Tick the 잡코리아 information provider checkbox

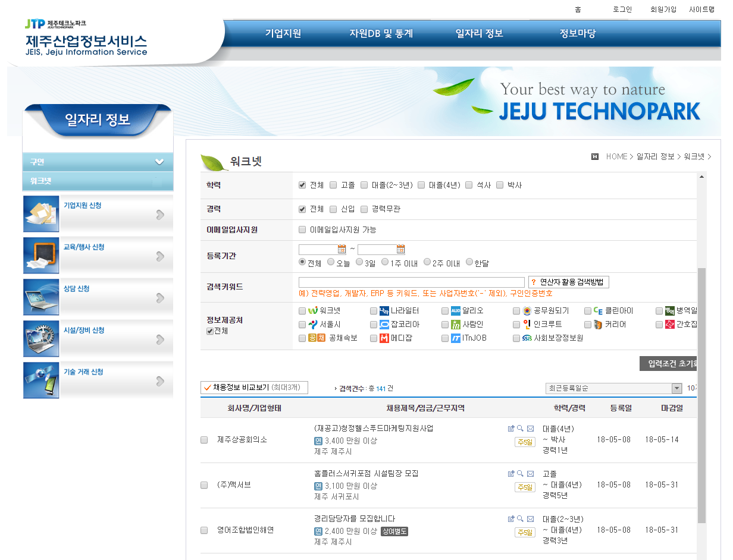[374, 325]
